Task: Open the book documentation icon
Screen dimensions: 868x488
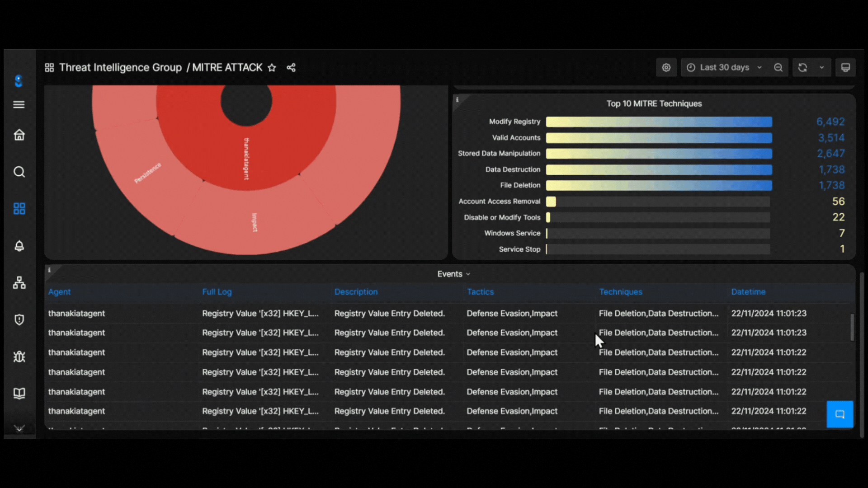Action: [x=19, y=393]
